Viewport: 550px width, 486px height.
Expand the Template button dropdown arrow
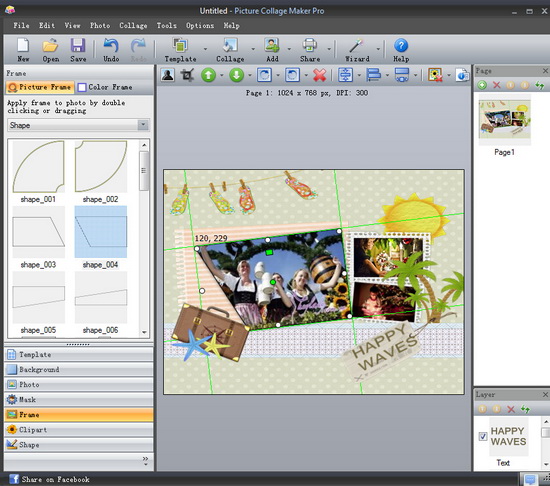coord(206,49)
